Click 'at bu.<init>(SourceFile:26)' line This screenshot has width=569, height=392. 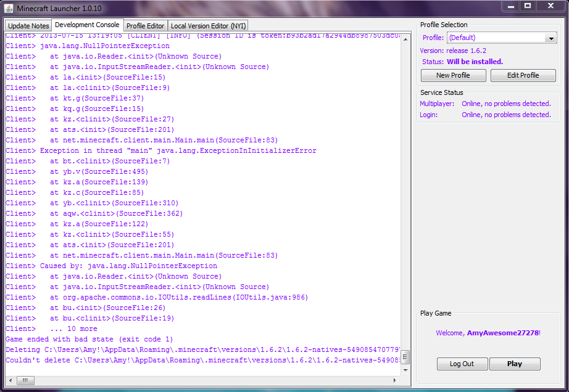(86, 308)
